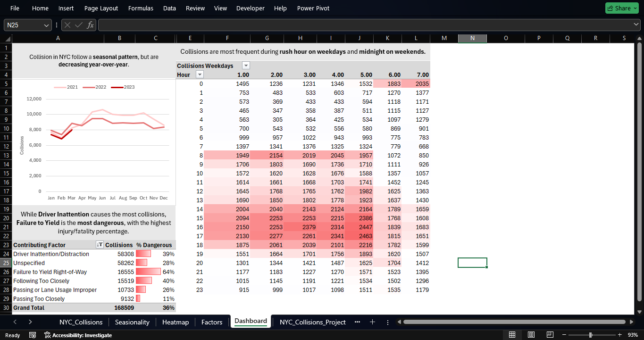
Task: Switch to the Heatmap sheet
Action: [x=176, y=322]
